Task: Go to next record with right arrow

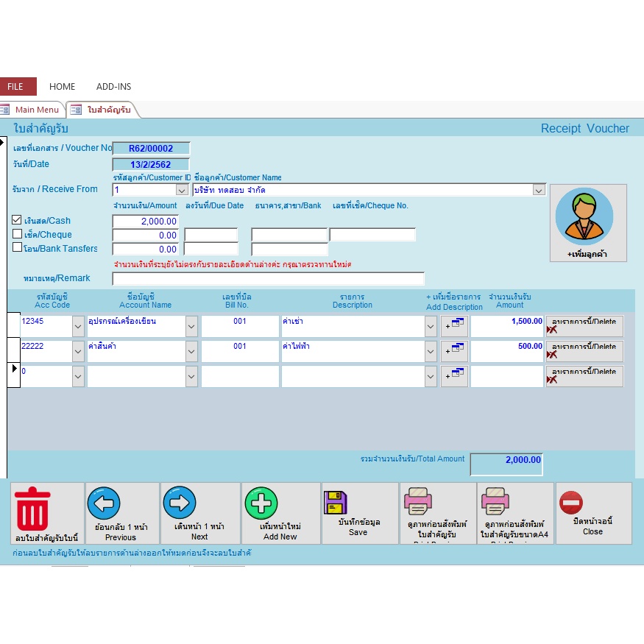Action: (179, 503)
